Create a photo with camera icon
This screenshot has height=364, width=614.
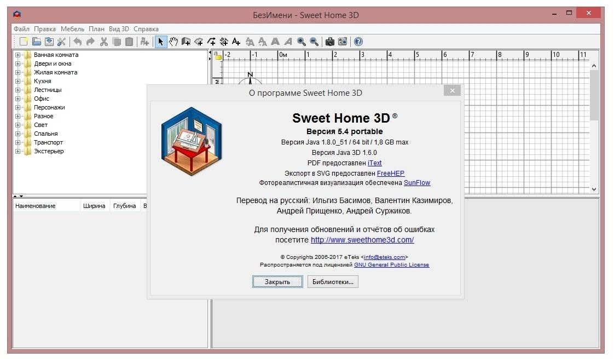pyautogui.click(x=330, y=42)
